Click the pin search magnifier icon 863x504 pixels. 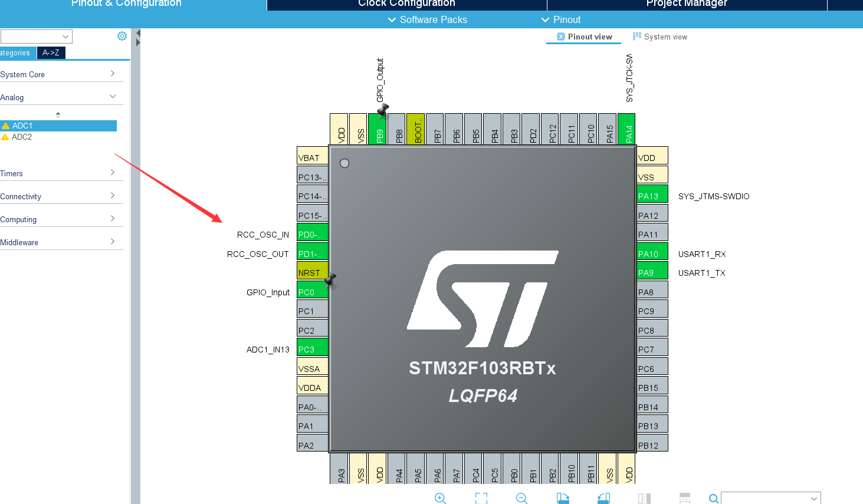click(713, 499)
